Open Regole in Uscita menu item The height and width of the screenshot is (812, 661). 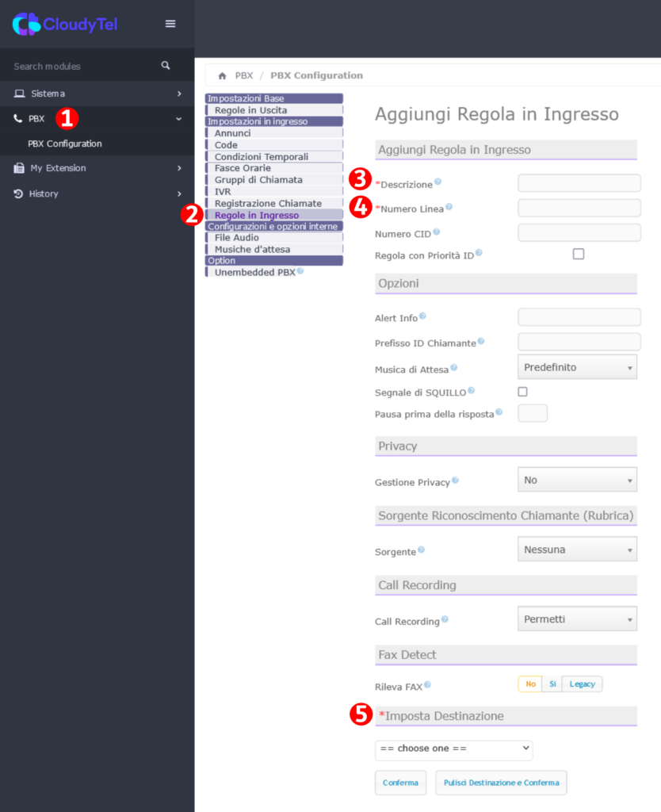pos(250,110)
